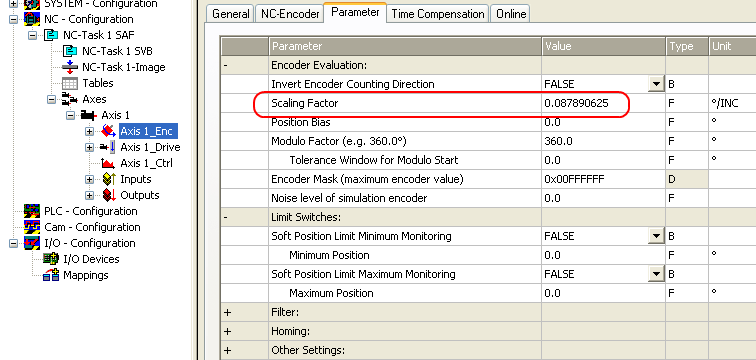Click the I/O - Configuration icon
The image size is (756, 360).
[x=32, y=243]
